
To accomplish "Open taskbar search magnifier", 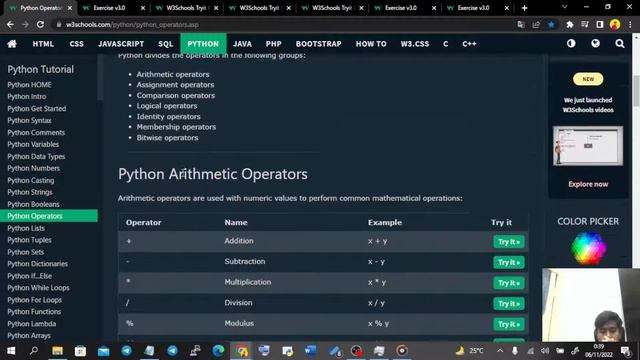I will 34,351.
